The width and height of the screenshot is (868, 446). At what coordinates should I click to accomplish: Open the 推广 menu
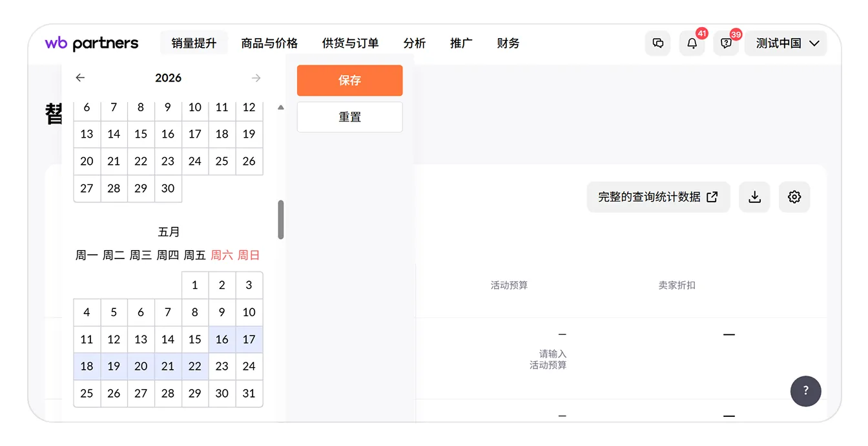click(x=461, y=43)
